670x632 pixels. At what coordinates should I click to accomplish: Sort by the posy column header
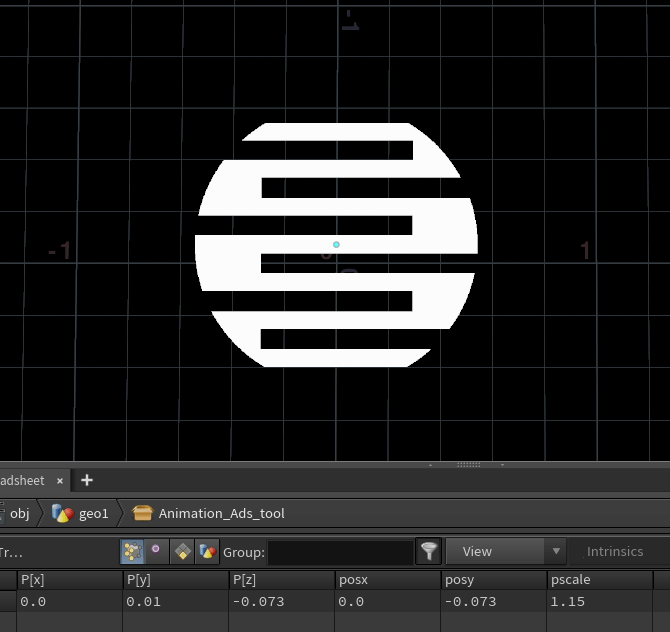(494, 580)
